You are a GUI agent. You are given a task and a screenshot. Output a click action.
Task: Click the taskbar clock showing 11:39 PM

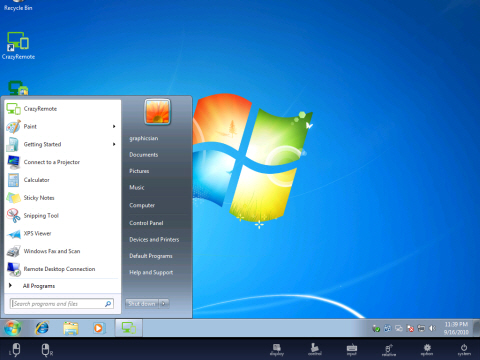coord(456,328)
